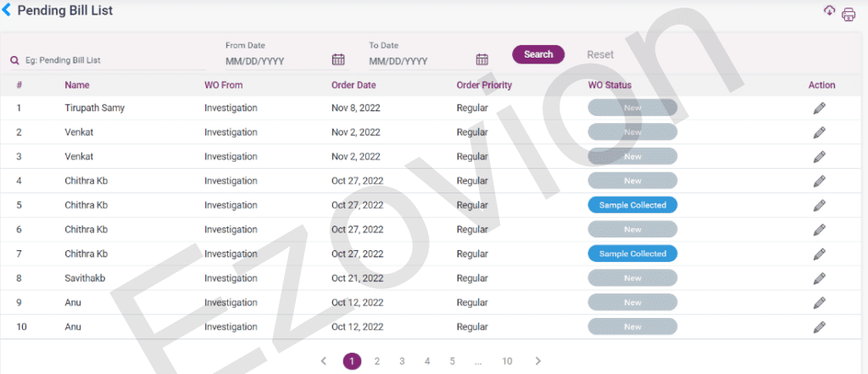Click the purple Search button
Viewport: 868px width, 374px height.
point(538,54)
